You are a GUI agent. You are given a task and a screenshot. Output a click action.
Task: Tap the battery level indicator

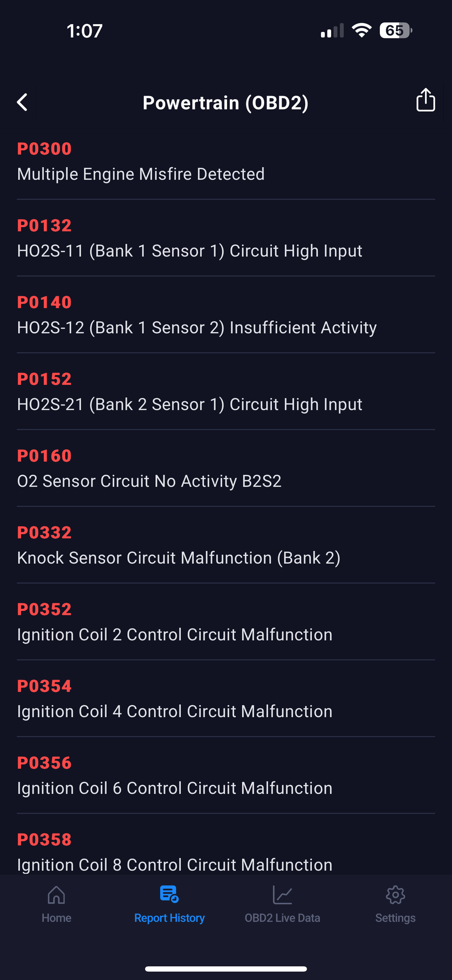tap(395, 30)
